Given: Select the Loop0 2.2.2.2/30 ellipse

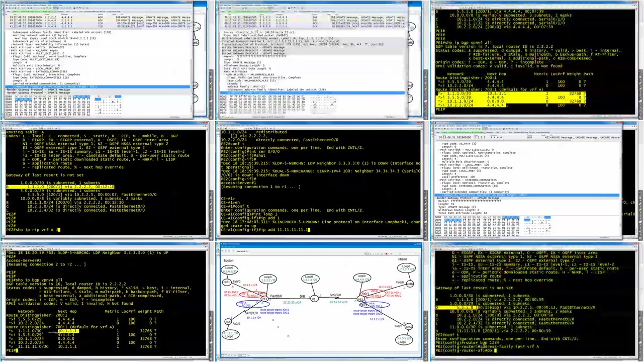Looking at the screenshot, I should (267, 279).
